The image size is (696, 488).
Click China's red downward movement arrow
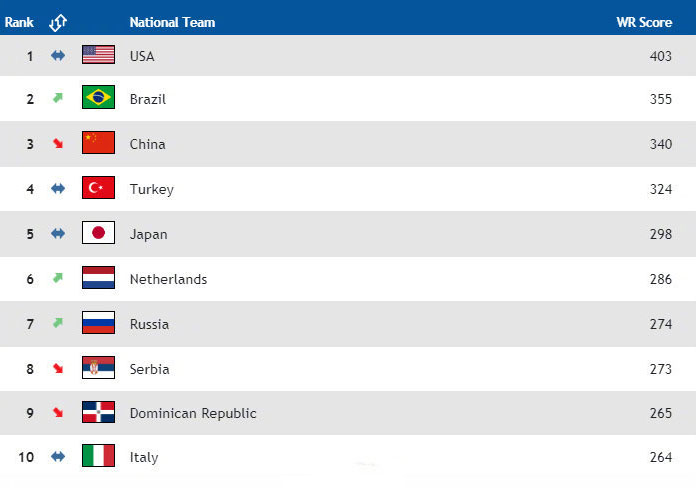pyautogui.click(x=58, y=144)
